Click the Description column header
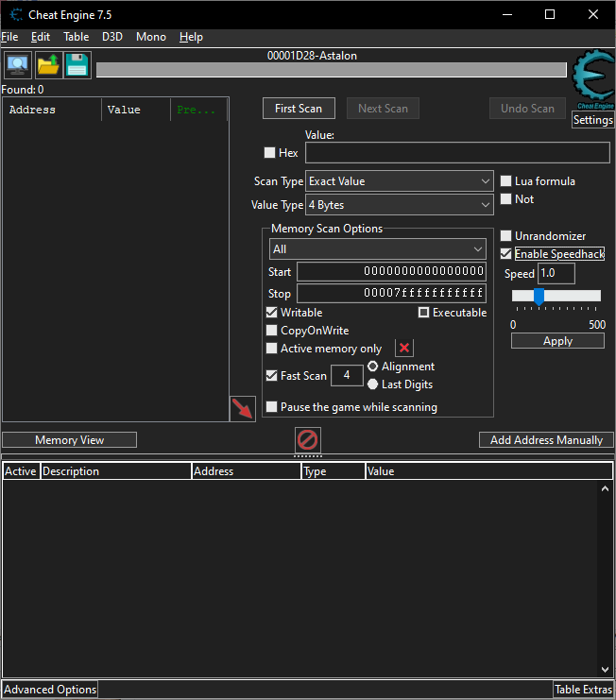Viewport: 616px width, 700px height. pyautogui.click(x=115, y=471)
